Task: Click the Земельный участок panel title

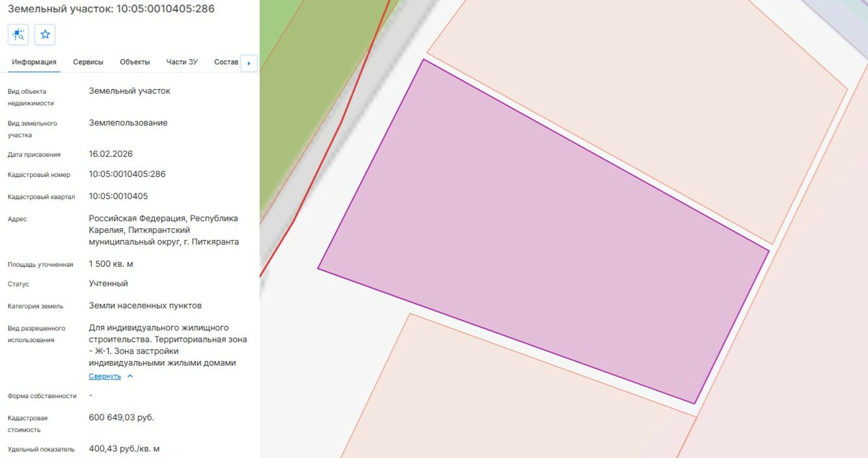Action: pyautogui.click(x=111, y=9)
